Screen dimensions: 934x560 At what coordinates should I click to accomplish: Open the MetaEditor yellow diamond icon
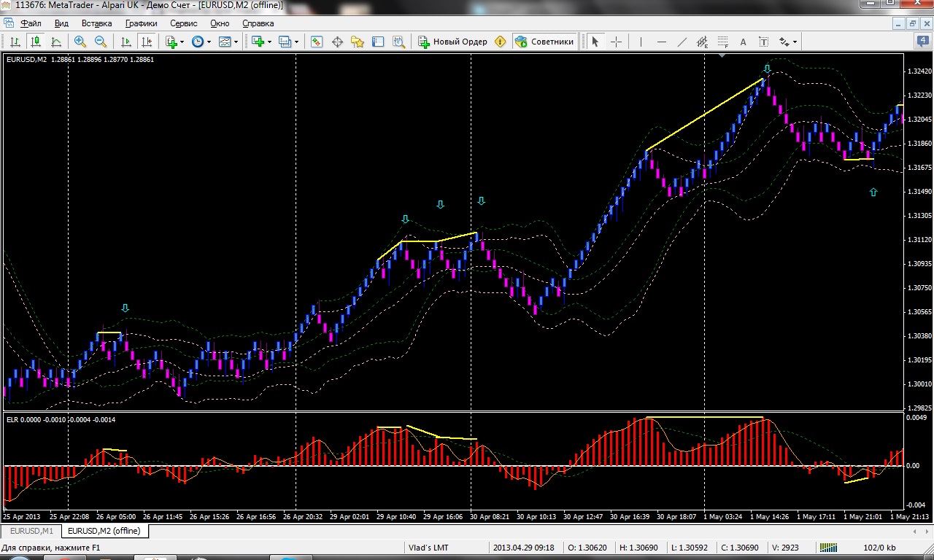click(500, 42)
